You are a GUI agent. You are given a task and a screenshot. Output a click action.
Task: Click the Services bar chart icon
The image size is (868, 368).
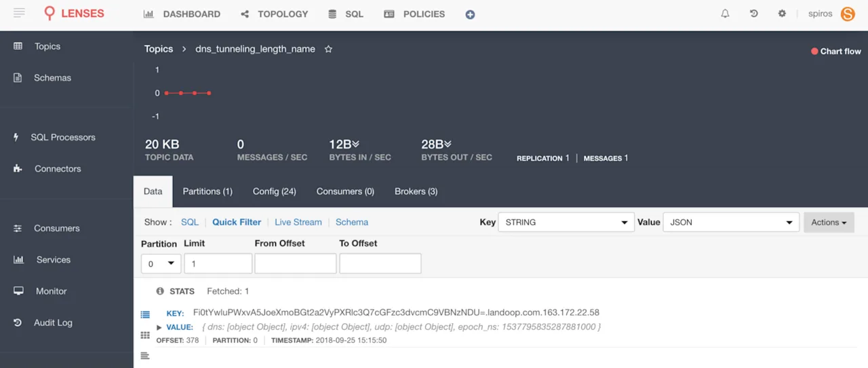[x=18, y=259]
